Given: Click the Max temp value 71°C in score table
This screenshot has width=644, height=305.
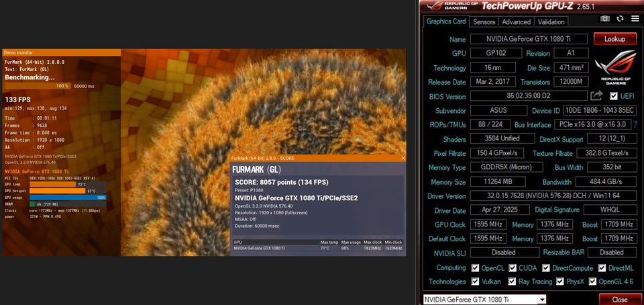Looking at the screenshot, I should tap(325, 249).
